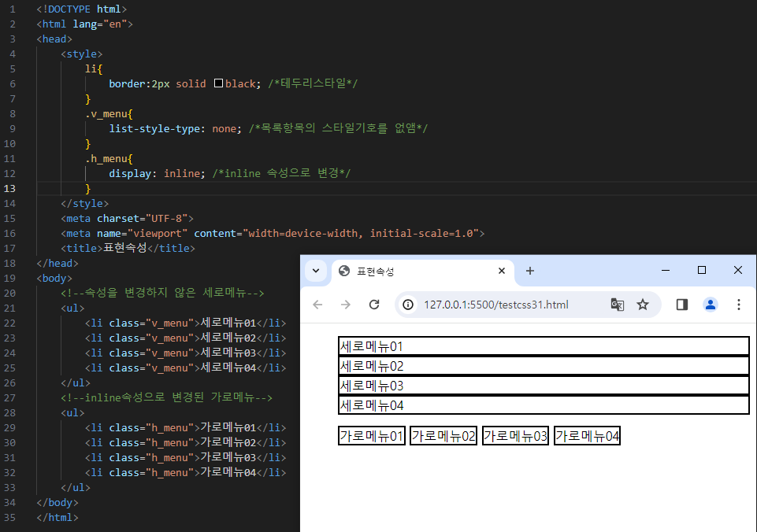The height and width of the screenshot is (532, 757).
Task: Click the list-style-type property in the code
Action: (x=154, y=129)
